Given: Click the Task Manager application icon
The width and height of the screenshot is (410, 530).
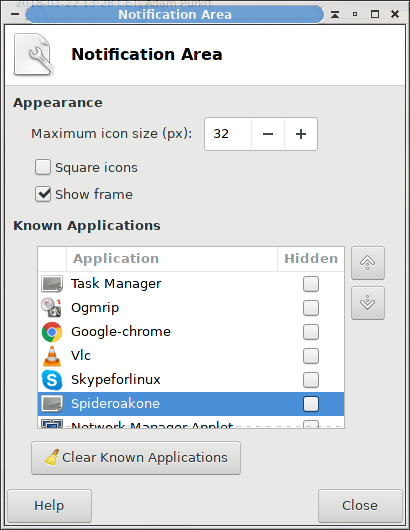Looking at the screenshot, I should pyautogui.click(x=52, y=284).
